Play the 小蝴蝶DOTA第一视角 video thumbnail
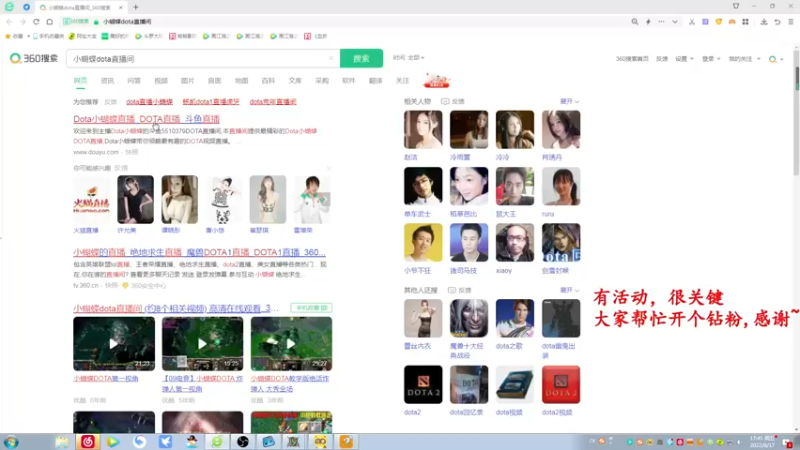Screen dimensions: 800x450 (114, 343)
